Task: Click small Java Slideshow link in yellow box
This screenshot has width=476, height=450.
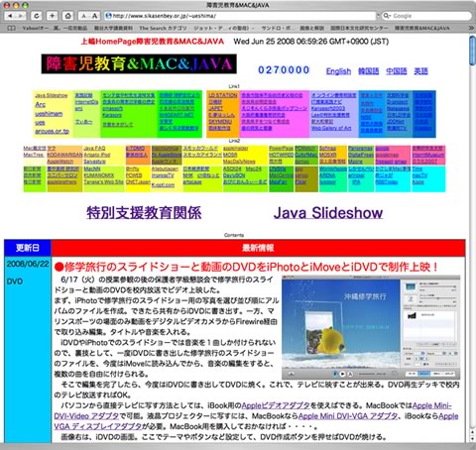Action: [51, 95]
